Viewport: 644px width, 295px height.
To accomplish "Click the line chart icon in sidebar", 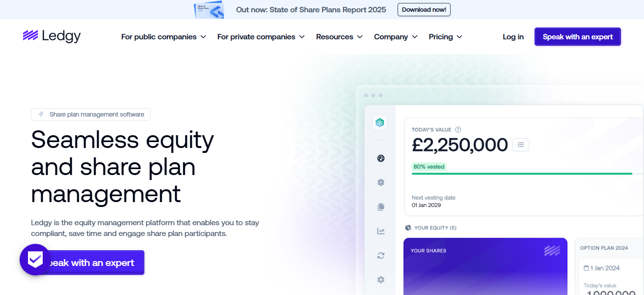I will [380, 231].
